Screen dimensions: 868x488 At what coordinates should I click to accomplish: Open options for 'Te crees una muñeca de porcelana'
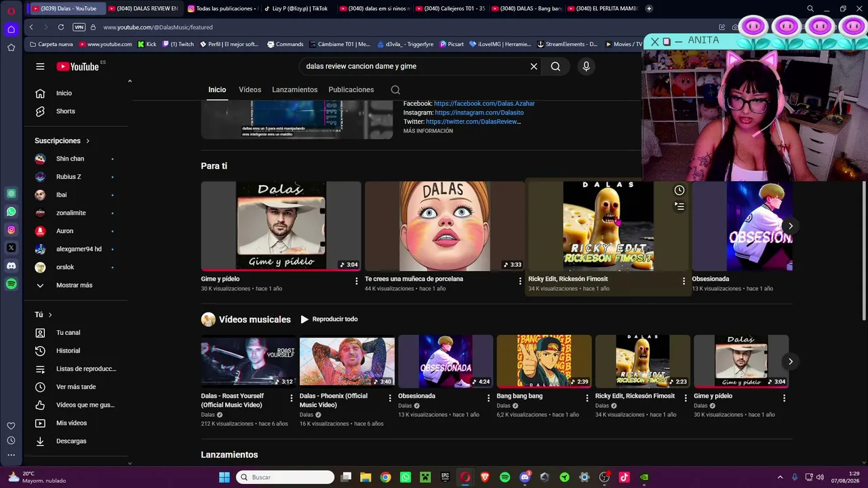click(520, 281)
